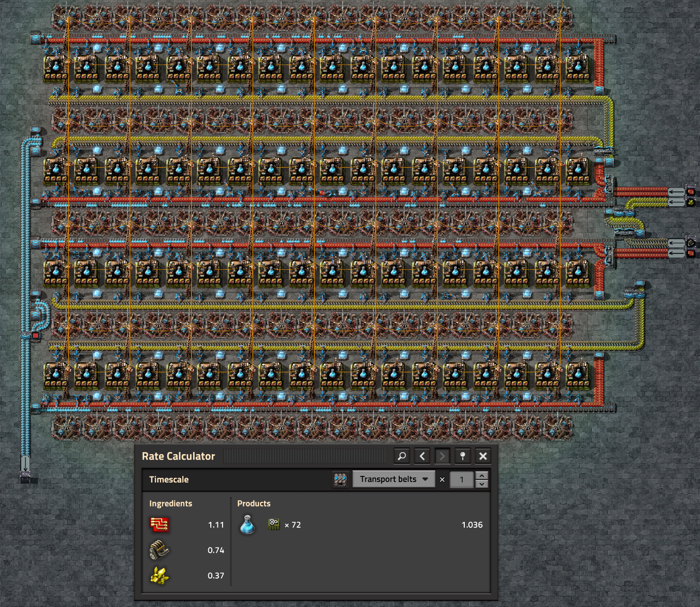Screen dimensions: 700x607
Task: Click the Rate Calculator window title
Action: (178, 456)
